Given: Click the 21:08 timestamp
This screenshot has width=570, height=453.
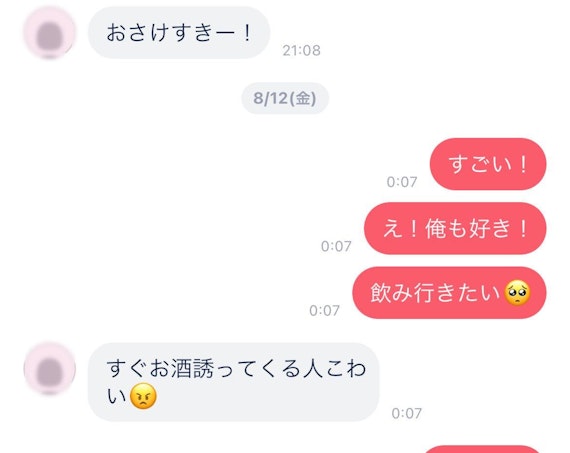Looking at the screenshot, I should (301, 50).
